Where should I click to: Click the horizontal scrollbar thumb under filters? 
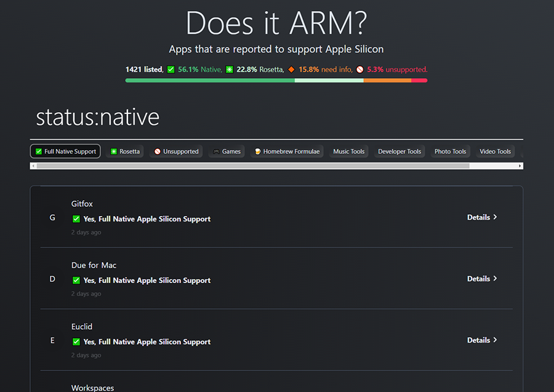[x=253, y=166]
